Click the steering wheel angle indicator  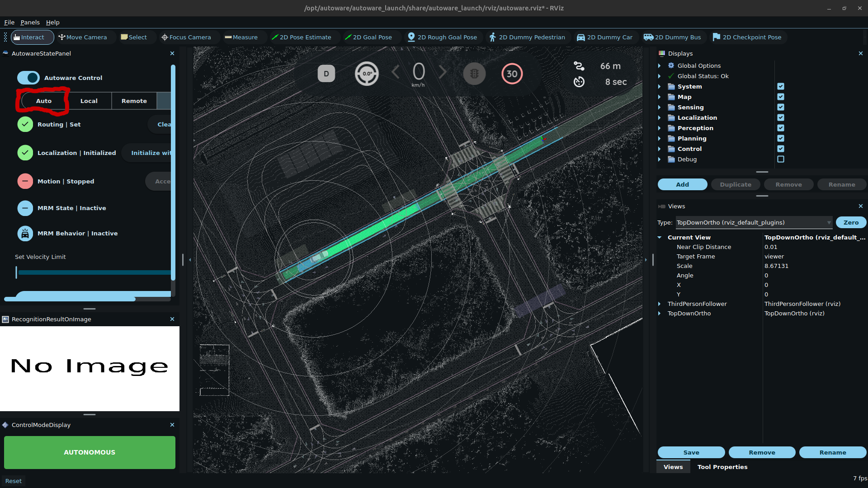click(367, 74)
